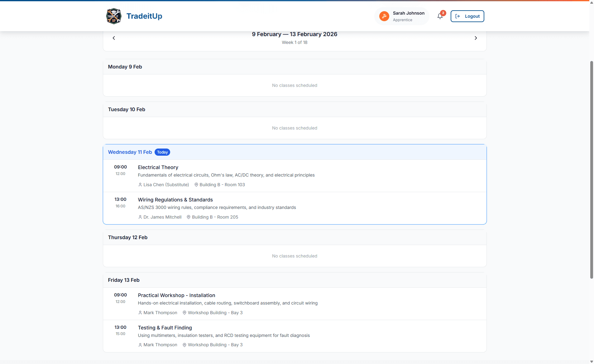Click the Wednesday 11 Feb day header
Image resolution: width=594 pixels, height=364 pixels.
click(x=130, y=152)
